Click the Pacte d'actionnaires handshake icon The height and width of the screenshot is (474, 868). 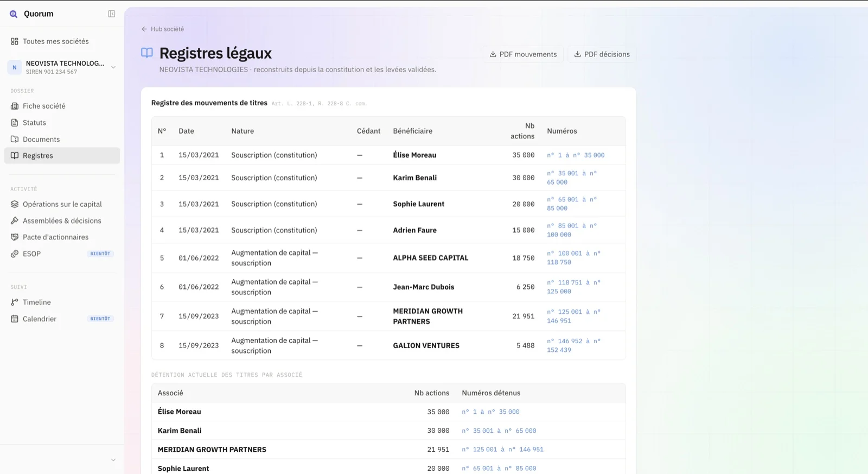click(15, 237)
